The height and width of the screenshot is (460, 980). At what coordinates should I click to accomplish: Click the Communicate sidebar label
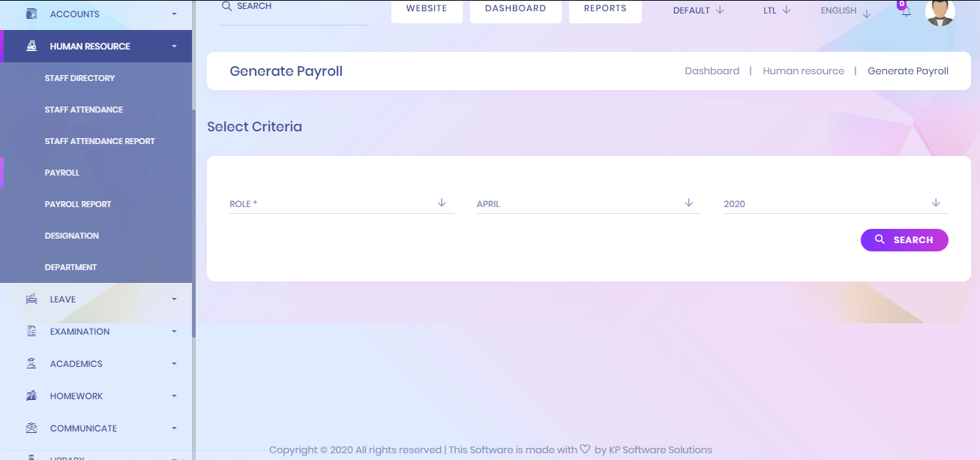[x=83, y=428]
